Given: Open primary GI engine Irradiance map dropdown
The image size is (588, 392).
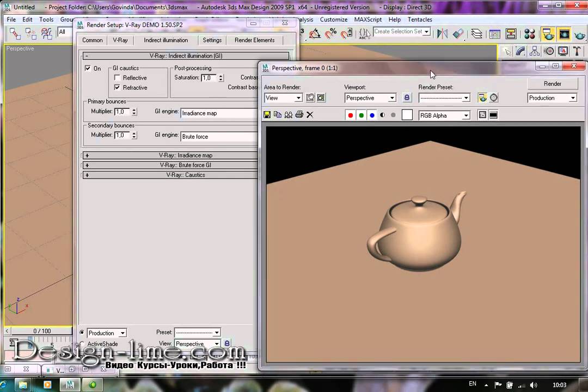Looking at the screenshot, I should [219, 113].
